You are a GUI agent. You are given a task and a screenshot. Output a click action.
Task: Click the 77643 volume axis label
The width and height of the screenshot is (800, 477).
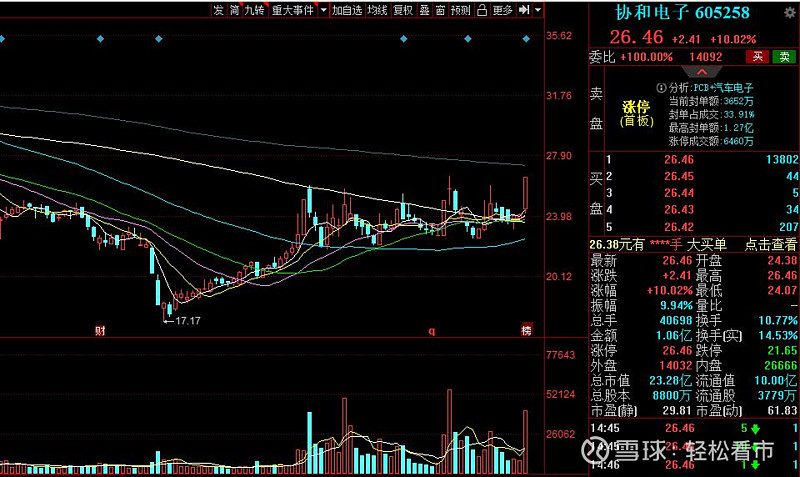tap(560, 355)
